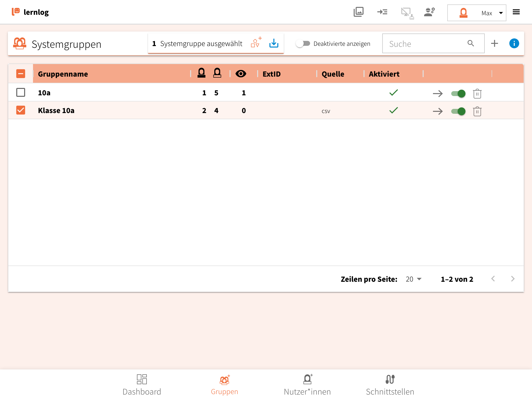Viewport: 532px width, 399px height.
Task: Open the Max user dropdown
Action: (x=477, y=13)
